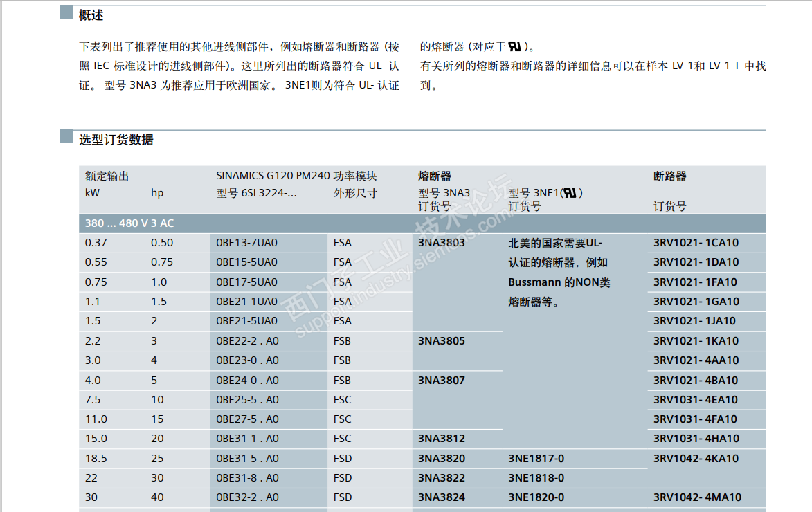Click the 熔断器 column header

[435, 176]
